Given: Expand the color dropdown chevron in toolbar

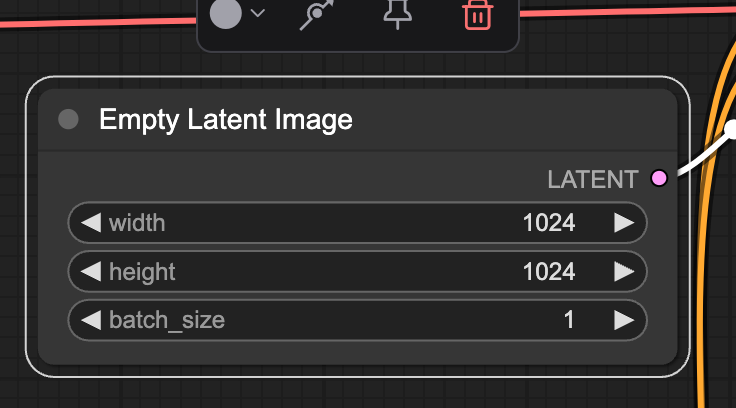Looking at the screenshot, I should pos(258,14).
